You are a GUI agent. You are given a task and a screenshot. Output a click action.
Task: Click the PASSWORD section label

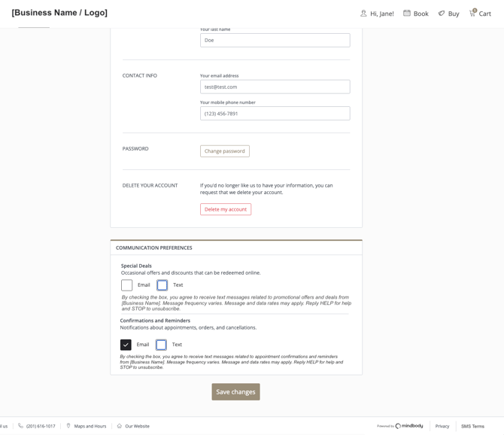[x=135, y=148]
